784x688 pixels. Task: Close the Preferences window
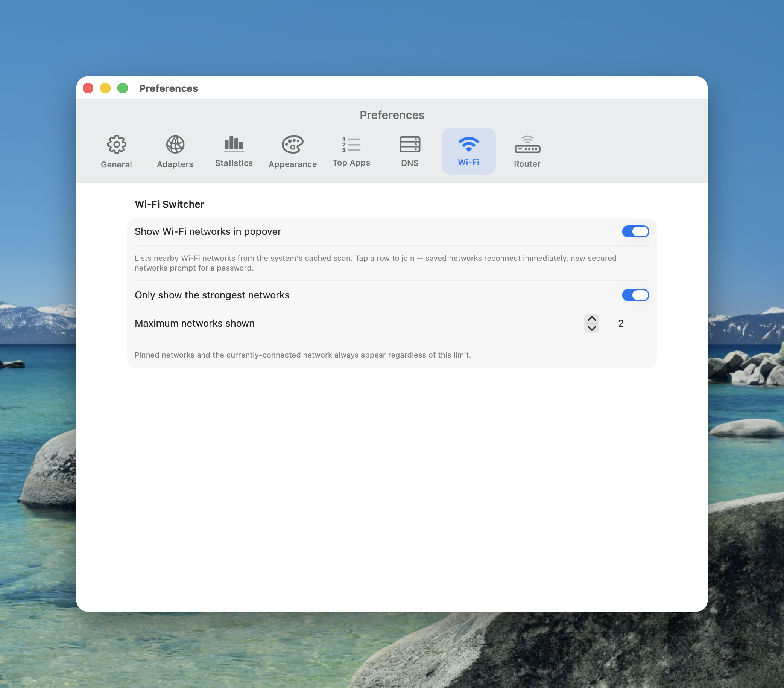[88, 88]
